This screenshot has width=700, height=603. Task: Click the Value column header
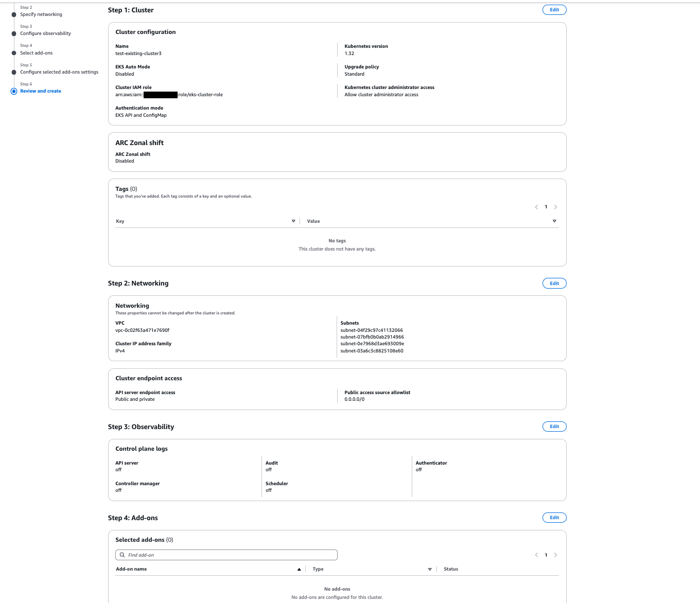tap(313, 221)
